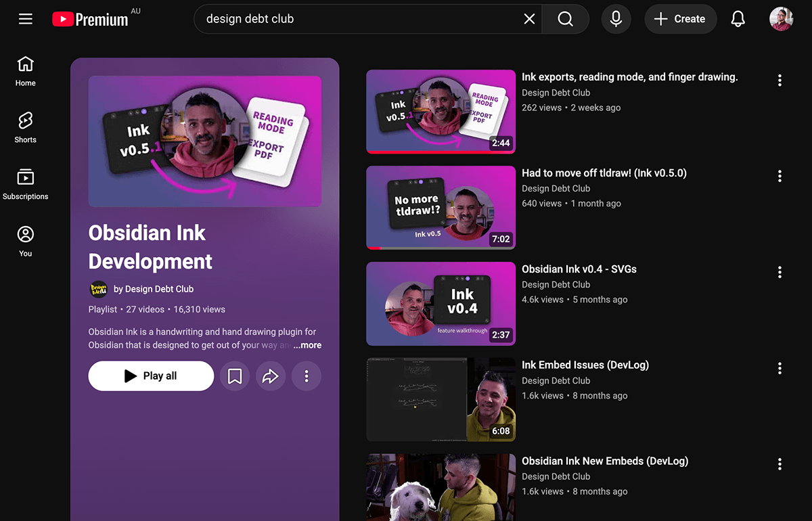This screenshot has width=812, height=521.
Task: Open Subscriptions in sidebar
Action: 26,185
